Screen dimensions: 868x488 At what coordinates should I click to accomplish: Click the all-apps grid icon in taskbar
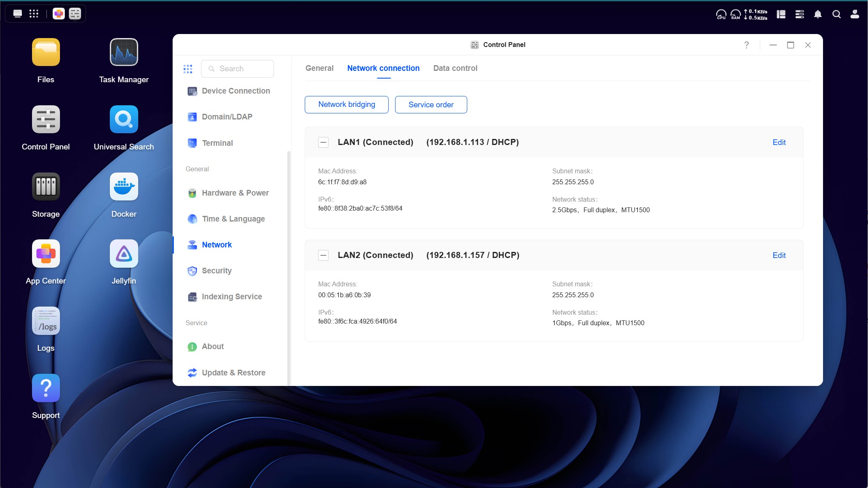click(x=34, y=14)
